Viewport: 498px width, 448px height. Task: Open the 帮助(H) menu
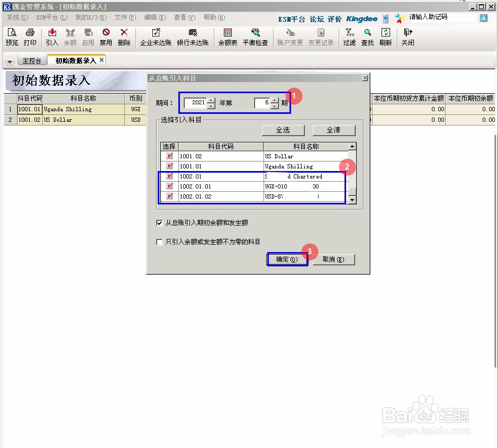[214, 17]
